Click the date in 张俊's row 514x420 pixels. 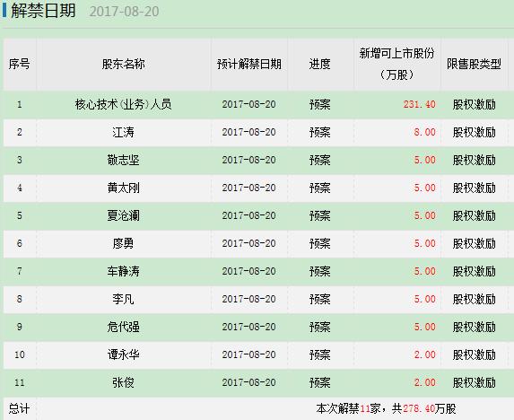248,382
